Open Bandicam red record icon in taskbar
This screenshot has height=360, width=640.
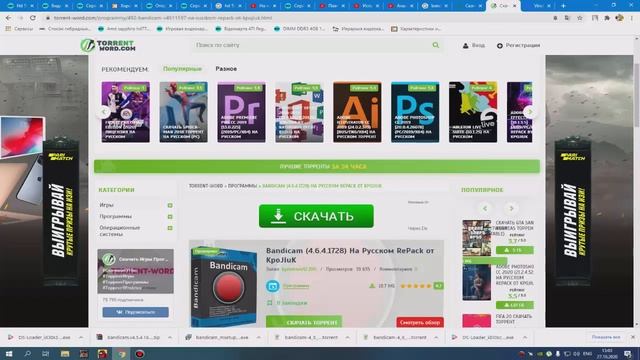(x=140, y=353)
